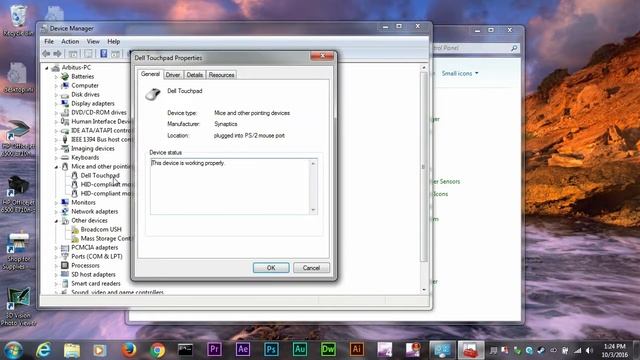Screen dimensions: 640x360
Task: Expand the Disk drives tree node
Action: pyautogui.click(x=56, y=95)
